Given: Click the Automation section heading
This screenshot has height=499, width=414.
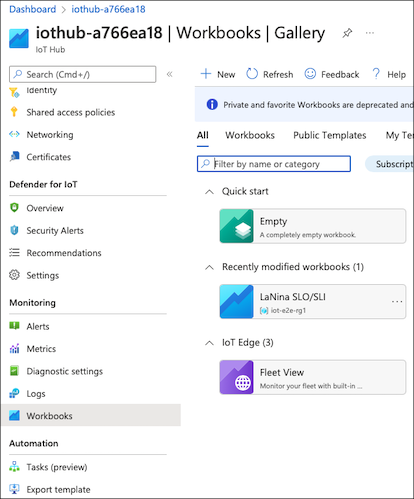Looking at the screenshot, I should (x=34, y=443).
